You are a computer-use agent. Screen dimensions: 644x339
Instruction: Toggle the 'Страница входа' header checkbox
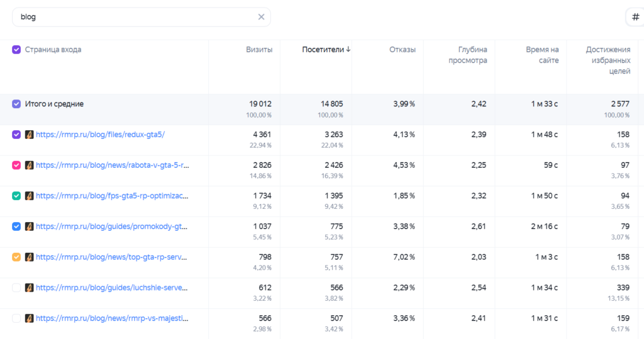pyautogui.click(x=16, y=50)
